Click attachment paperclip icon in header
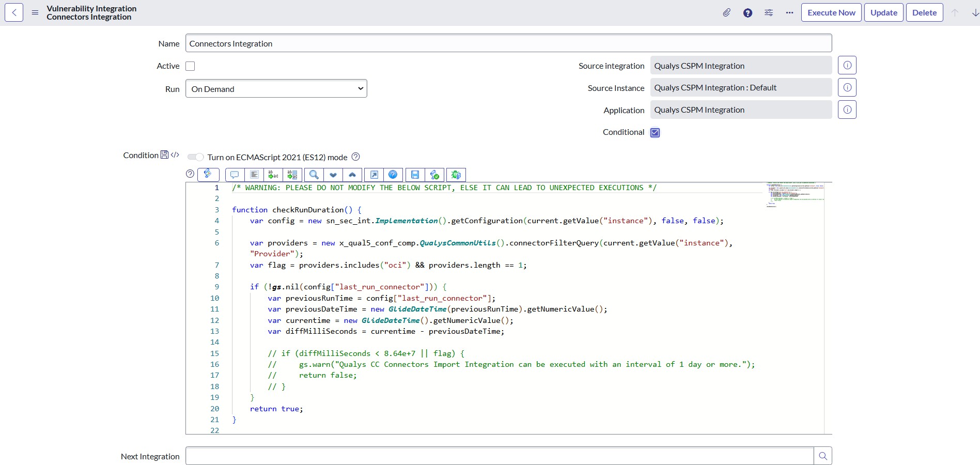The width and height of the screenshot is (980, 465). 726,12
